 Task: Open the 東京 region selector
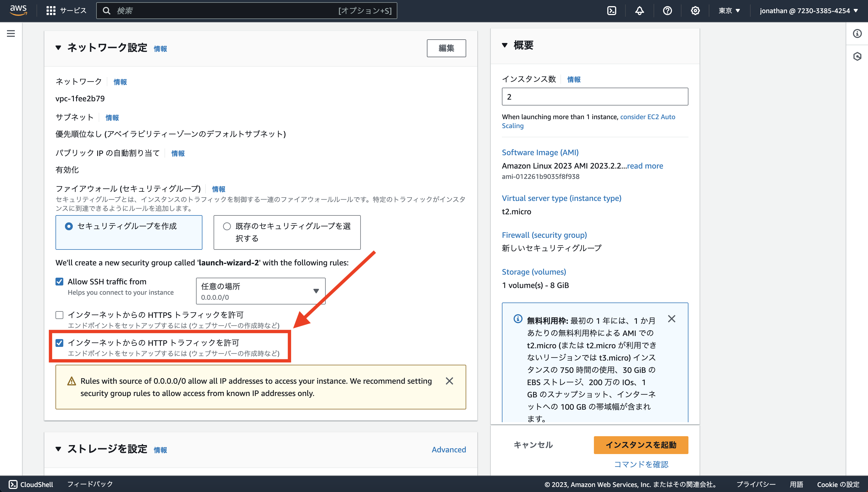click(729, 11)
